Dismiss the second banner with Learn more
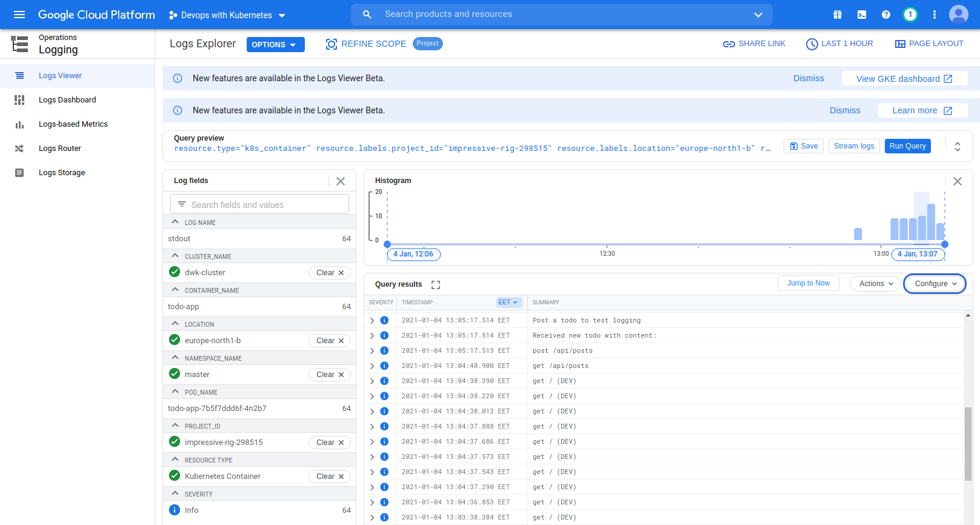Viewport: 980px width, 525px height. click(845, 110)
